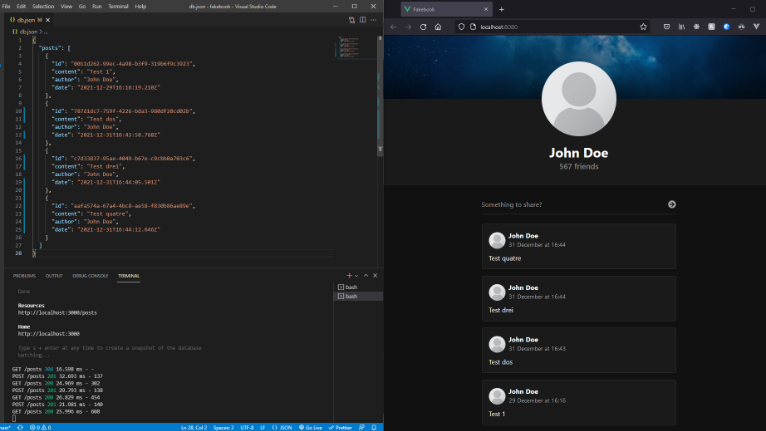Screen dimensions: 766x431
Task: Open the Run menu
Action: [97, 6]
